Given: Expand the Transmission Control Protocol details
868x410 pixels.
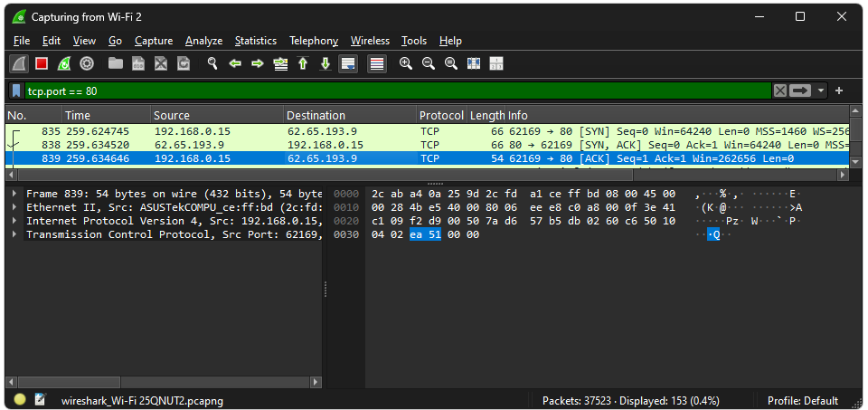Looking at the screenshot, I should [x=14, y=234].
